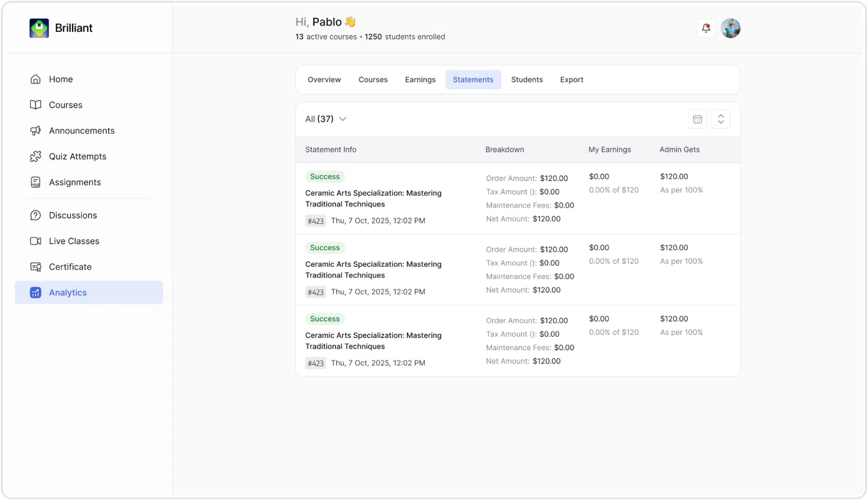The width and height of the screenshot is (868, 500).
Task: Select the Statements tab
Action: [473, 80]
